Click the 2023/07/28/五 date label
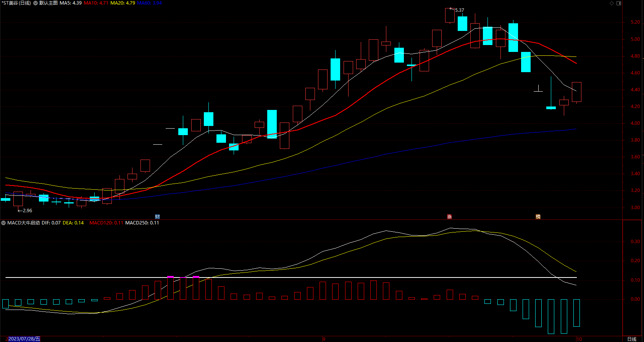Image resolution: width=644 pixels, height=342 pixels. click(x=24, y=339)
